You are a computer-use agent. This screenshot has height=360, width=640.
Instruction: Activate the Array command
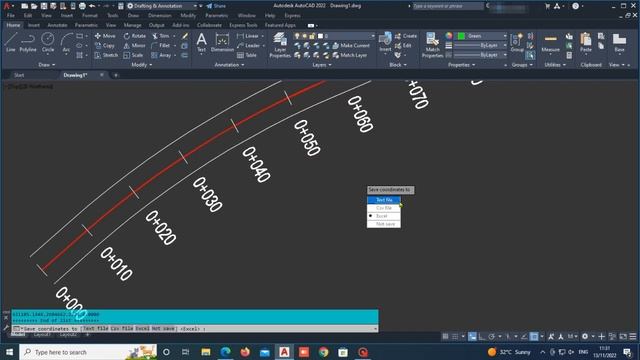[x=161, y=55]
